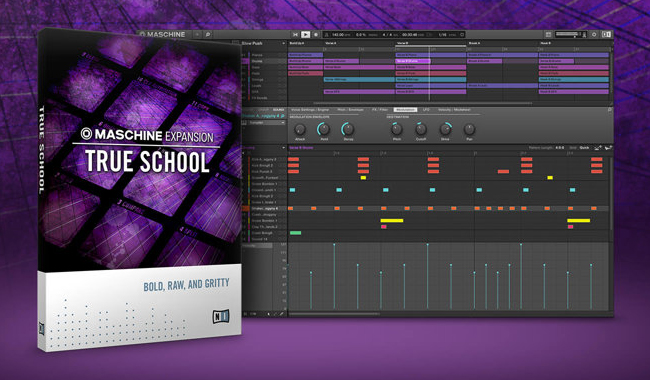Image resolution: width=650 pixels, height=380 pixels.
Task: Click the Verse B Drums pattern name
Action: [x=301, y=148]
